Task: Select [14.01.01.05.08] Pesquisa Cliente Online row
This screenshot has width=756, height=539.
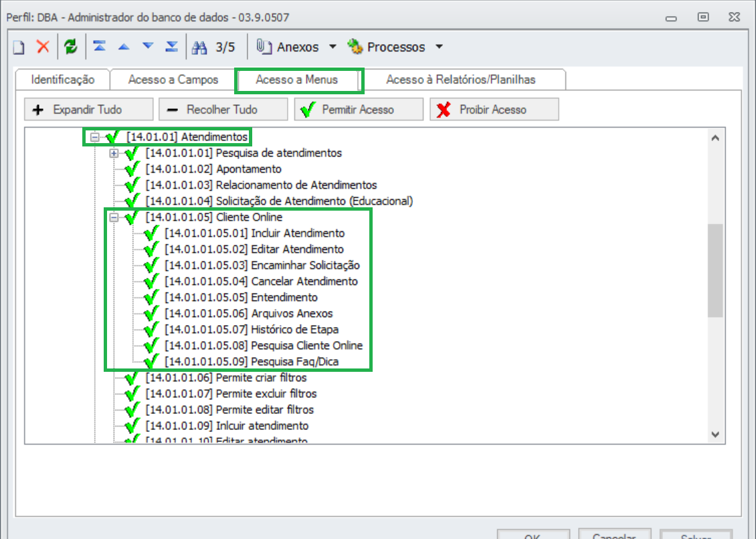Action: (x=264, y=345)
